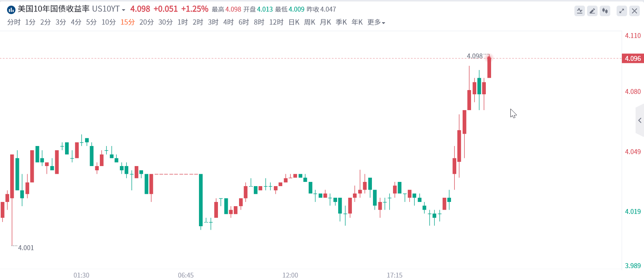Select the 30分 interval tab
The image size is (644, 279).
165,23
